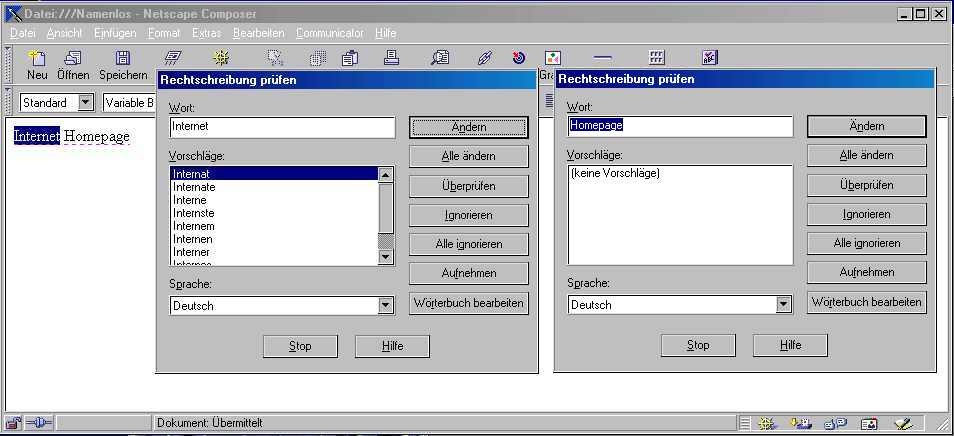Image resolution: width=954 pixels, height=436 pixels.
Task: Open the Einfügen menu
Action: (x=115, y=33)
